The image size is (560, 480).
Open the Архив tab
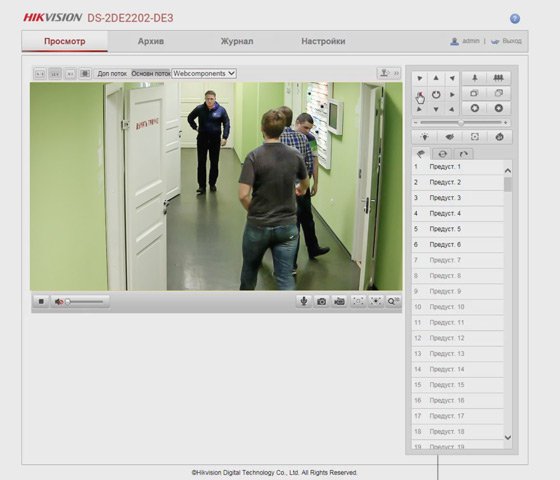151,41
